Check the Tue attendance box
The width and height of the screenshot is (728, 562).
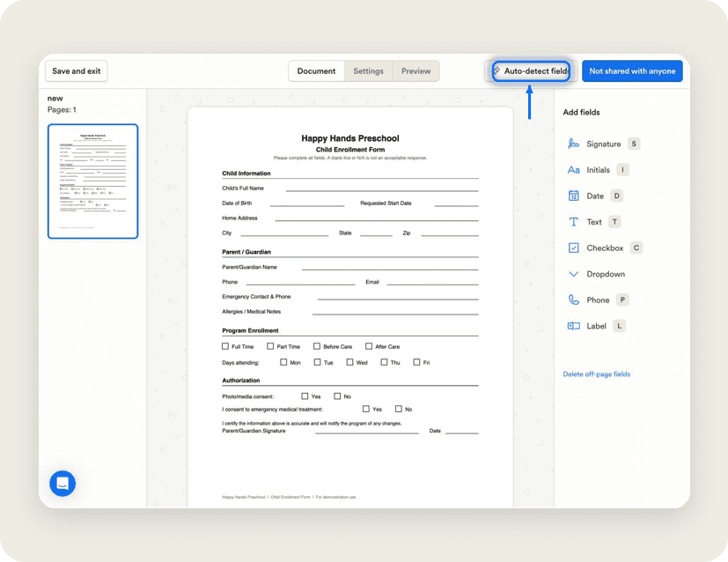point(317,362)
